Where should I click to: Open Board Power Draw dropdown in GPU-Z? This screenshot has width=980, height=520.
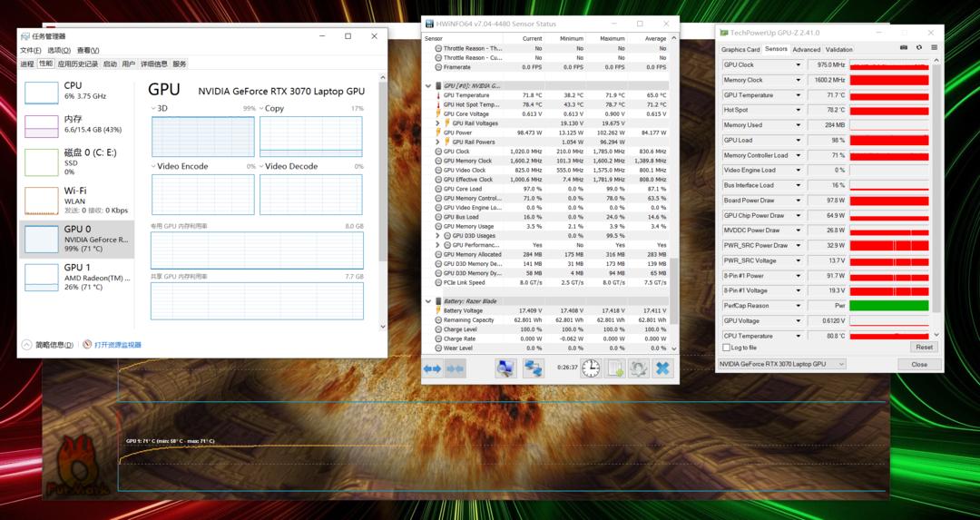[x=799, y=201]
